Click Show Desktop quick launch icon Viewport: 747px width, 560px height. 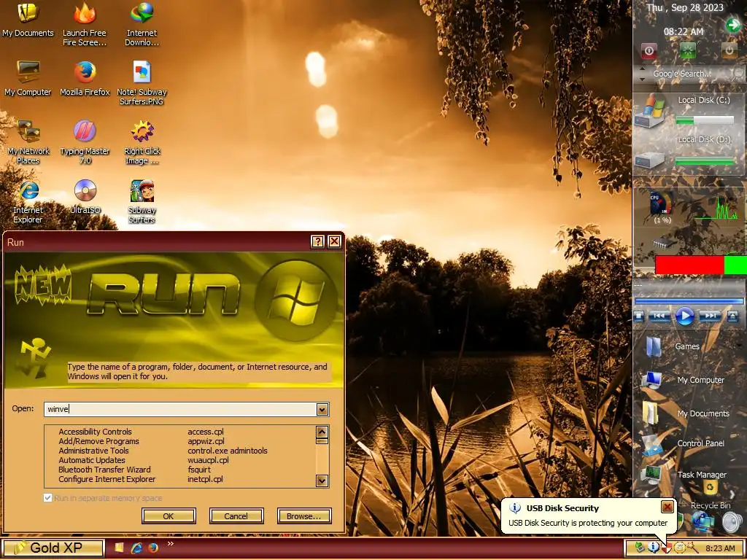click(119, 548)
